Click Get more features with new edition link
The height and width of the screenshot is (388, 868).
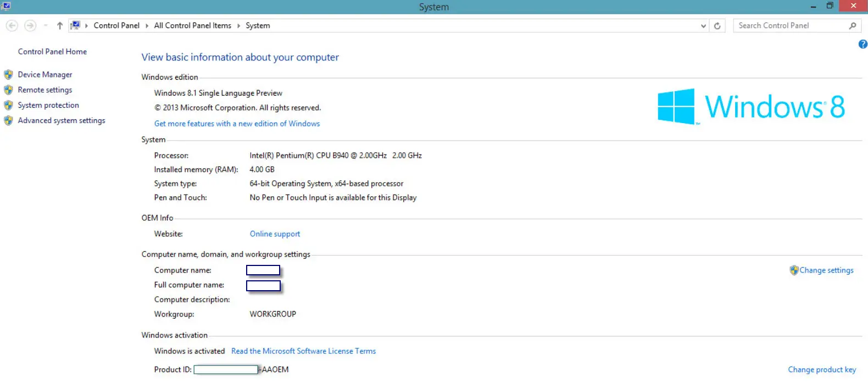(x=237, y=124)
